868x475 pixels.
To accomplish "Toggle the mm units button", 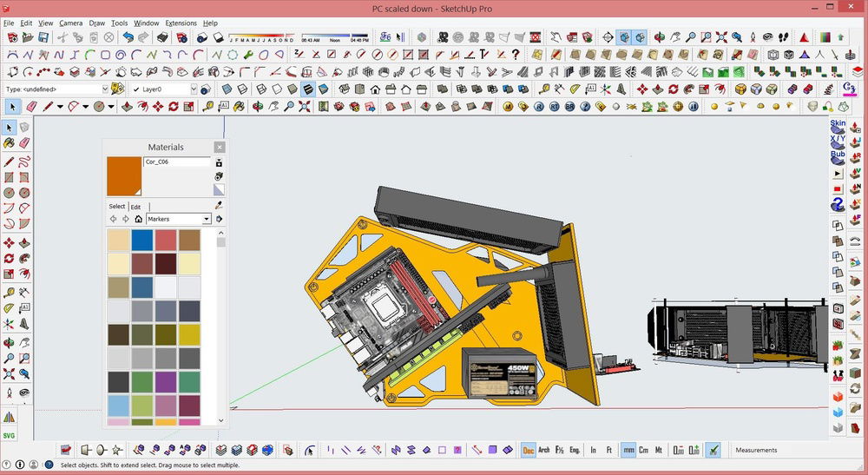I will [628, 450].
